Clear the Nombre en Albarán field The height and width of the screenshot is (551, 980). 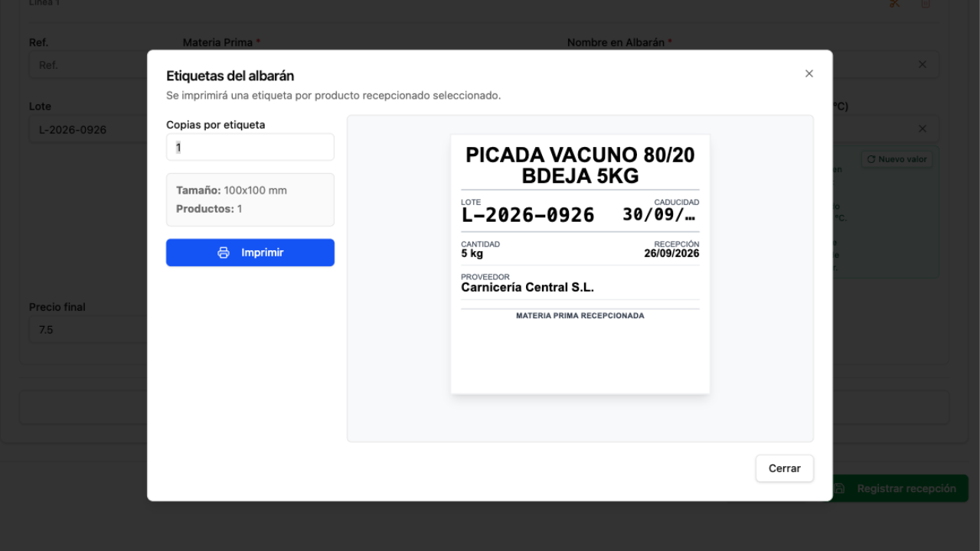[x=923, y=65]
